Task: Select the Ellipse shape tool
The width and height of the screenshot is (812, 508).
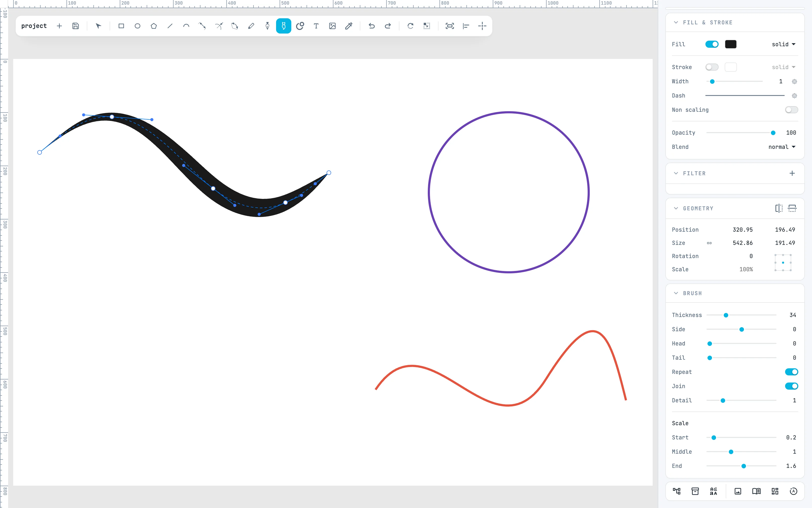Action: (x=137, y=26)
